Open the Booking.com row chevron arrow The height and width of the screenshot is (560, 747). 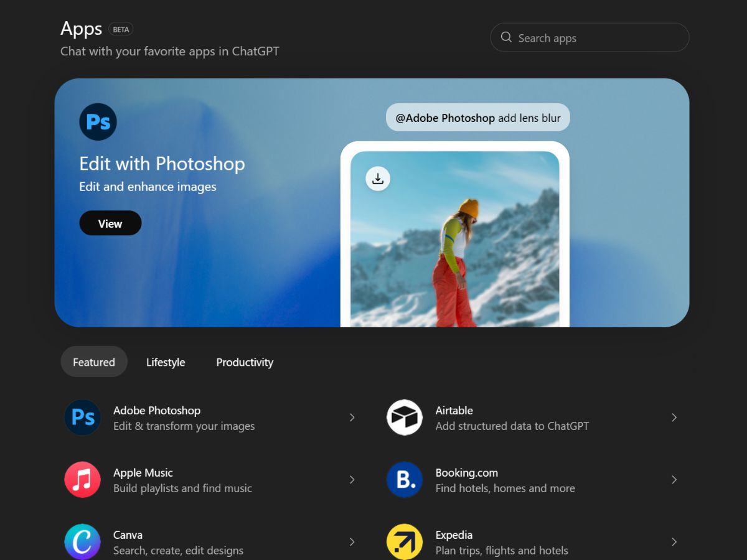[674, 480]
